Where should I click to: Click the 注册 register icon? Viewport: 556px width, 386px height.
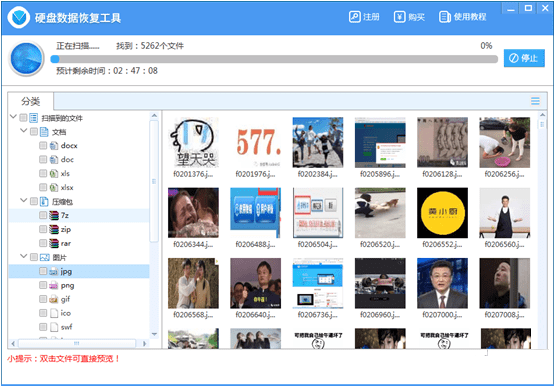(x=354, y=17)
